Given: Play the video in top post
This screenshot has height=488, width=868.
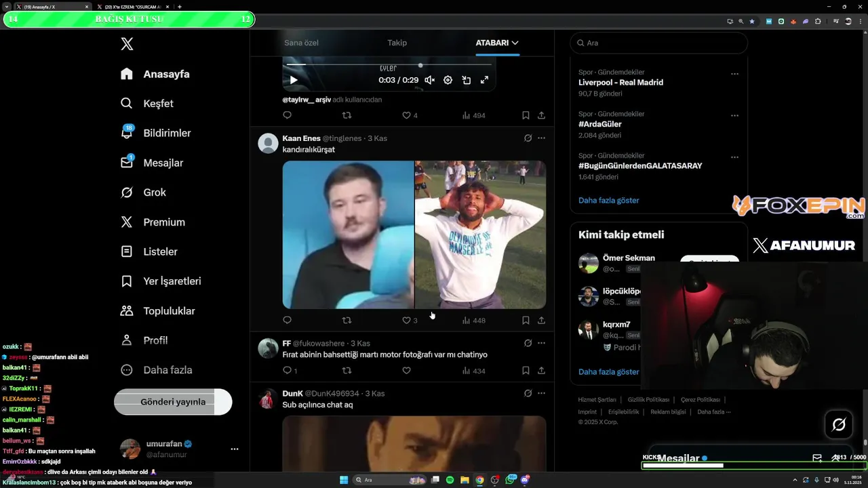Looking at the screenshot, I should click(294, 80).
